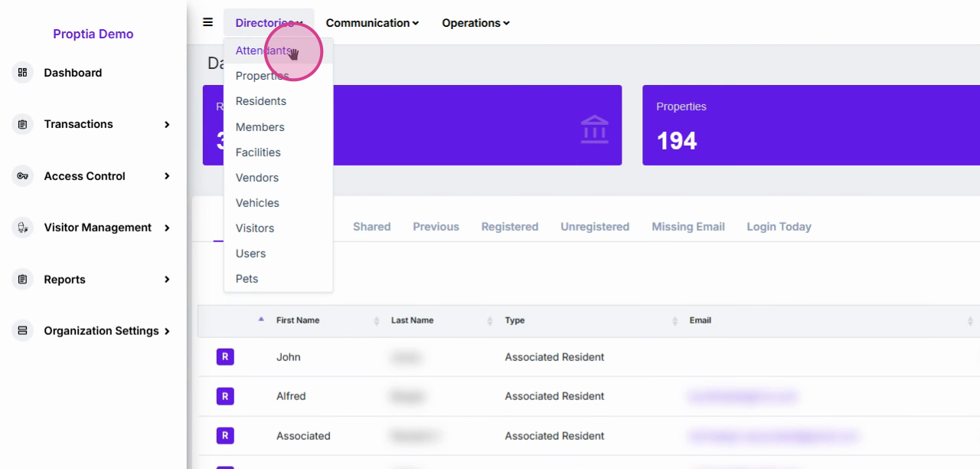
Task: Select Properties from Directories menu
Action: pos(278,76)
